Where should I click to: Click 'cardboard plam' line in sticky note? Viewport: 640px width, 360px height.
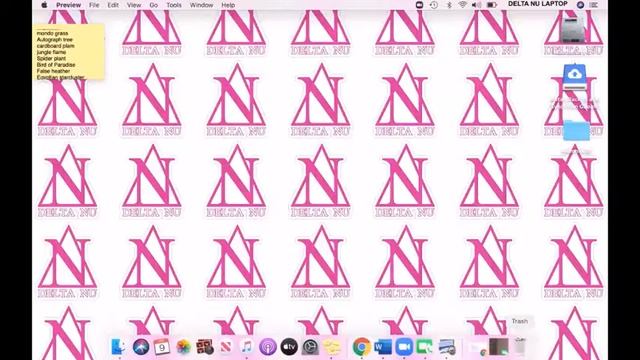pos(56,46)
